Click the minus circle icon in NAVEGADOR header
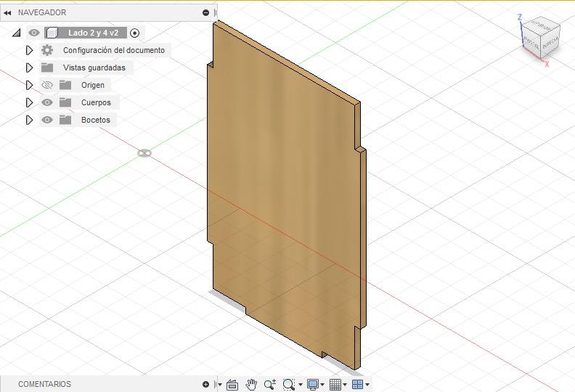Viewport: 575px width, 392px height. pyautogui.click(x=205, y=13)
